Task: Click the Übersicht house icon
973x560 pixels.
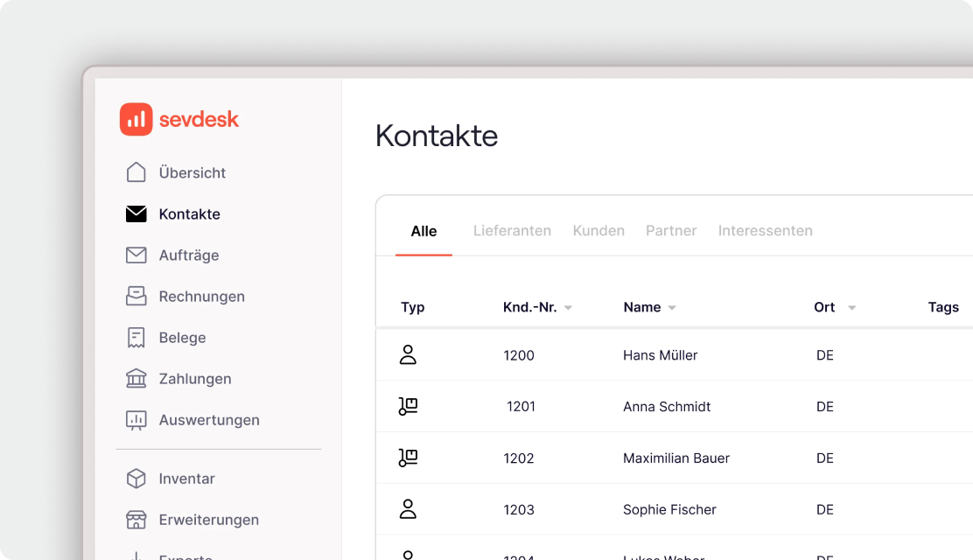Action: [x=136, y=172]
